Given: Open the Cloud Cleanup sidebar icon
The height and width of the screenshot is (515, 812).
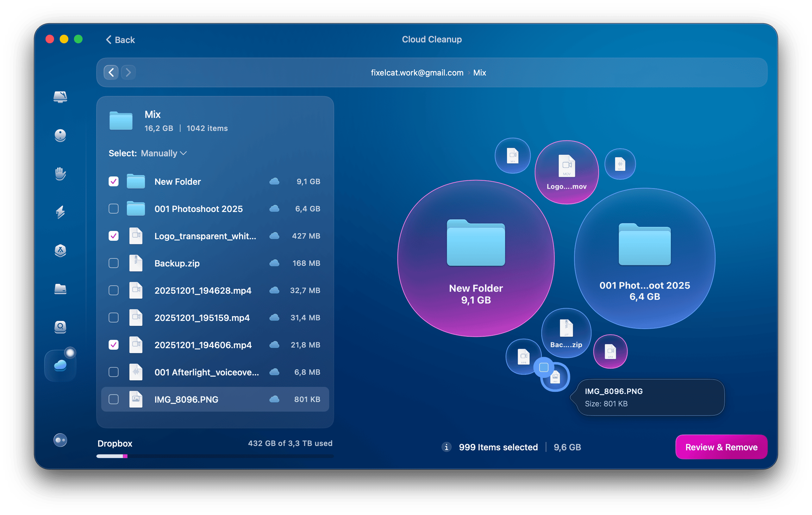Looking at the screenshot, I should [60, 365].
